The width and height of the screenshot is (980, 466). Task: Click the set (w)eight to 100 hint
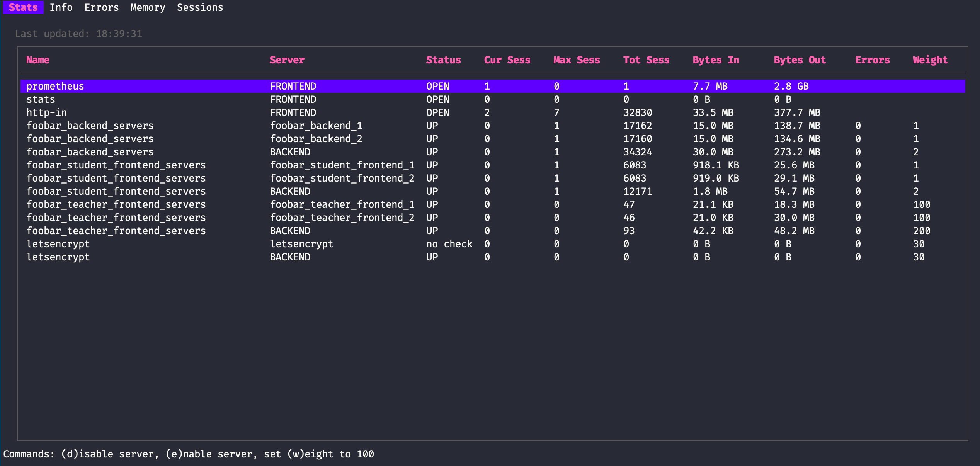click(319, 454)
